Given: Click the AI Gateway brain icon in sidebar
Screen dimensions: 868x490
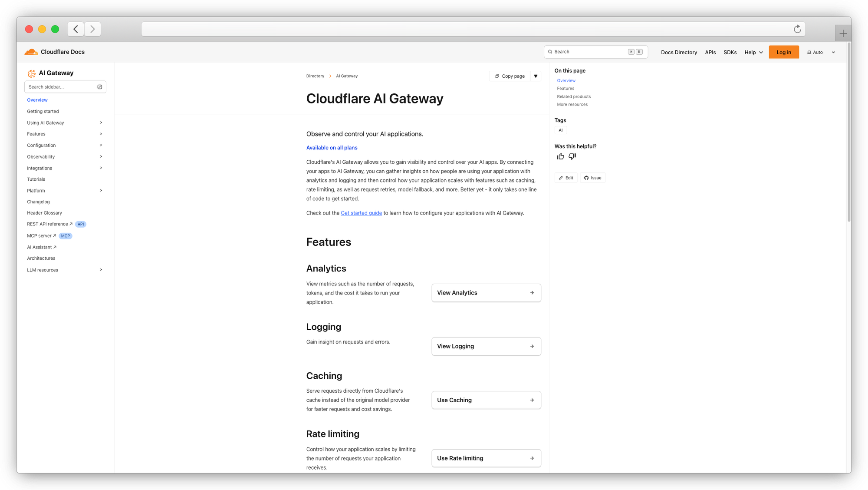Looking at the screenshot, I should pos(32,73).
